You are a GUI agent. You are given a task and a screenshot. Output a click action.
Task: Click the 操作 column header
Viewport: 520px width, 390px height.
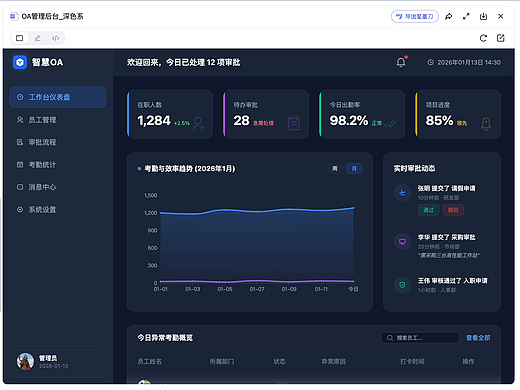point(468,361)
